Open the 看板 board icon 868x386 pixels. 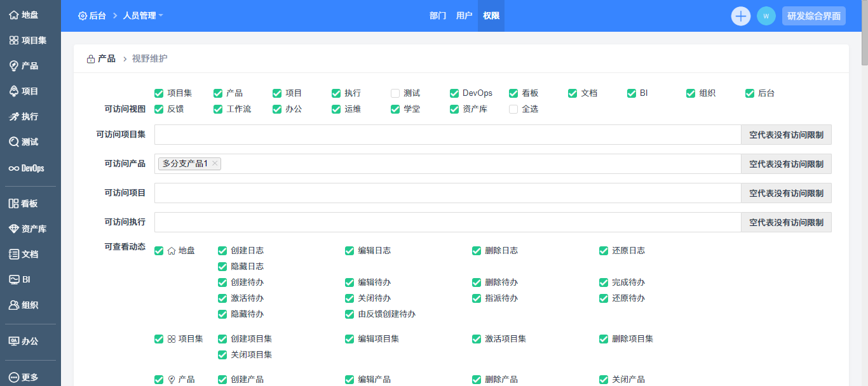13,204
